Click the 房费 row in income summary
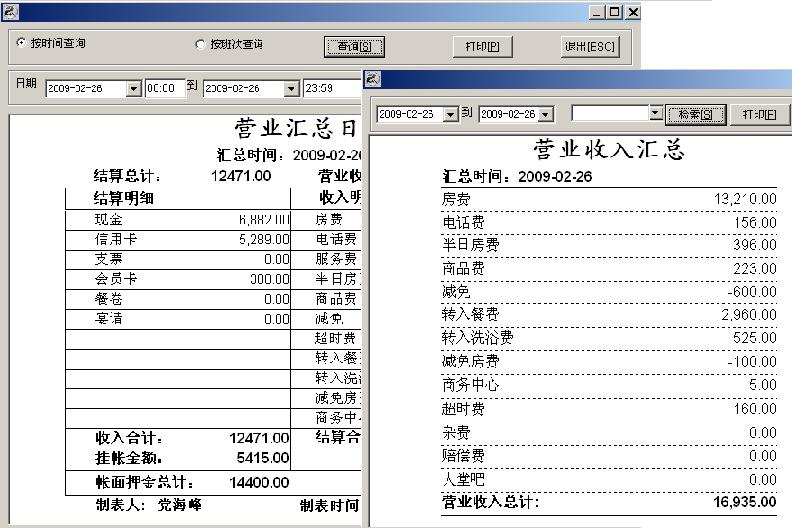Screen dimensions: 792x528 tap(608, 199)
